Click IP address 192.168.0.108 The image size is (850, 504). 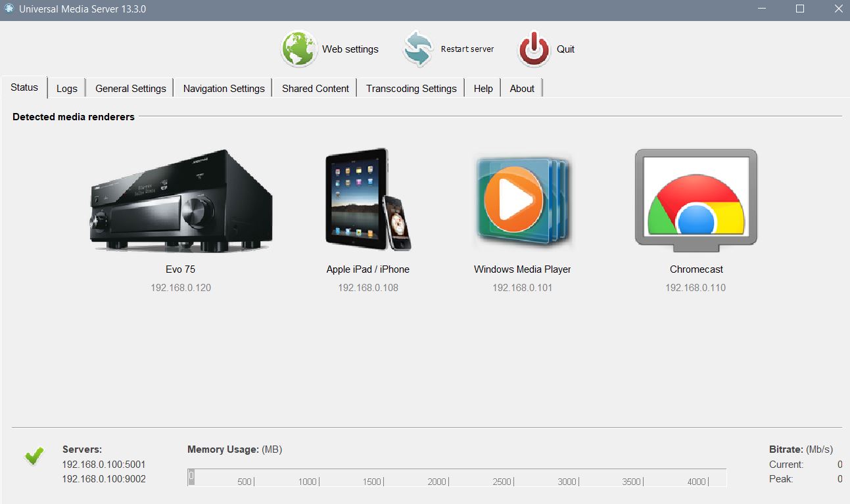pos(368,288)
